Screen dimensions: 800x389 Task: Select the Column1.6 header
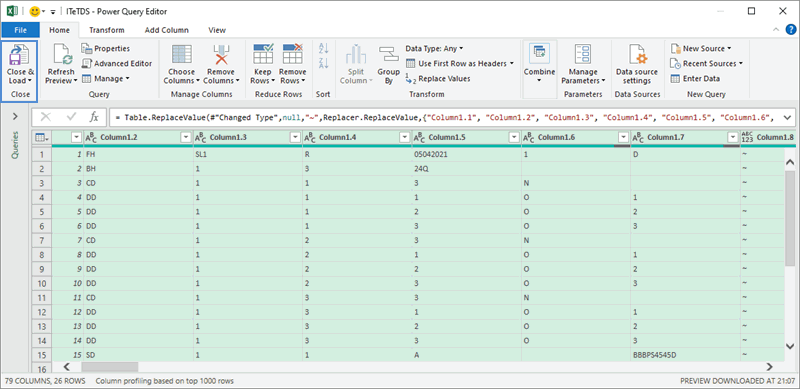point(576,137)
